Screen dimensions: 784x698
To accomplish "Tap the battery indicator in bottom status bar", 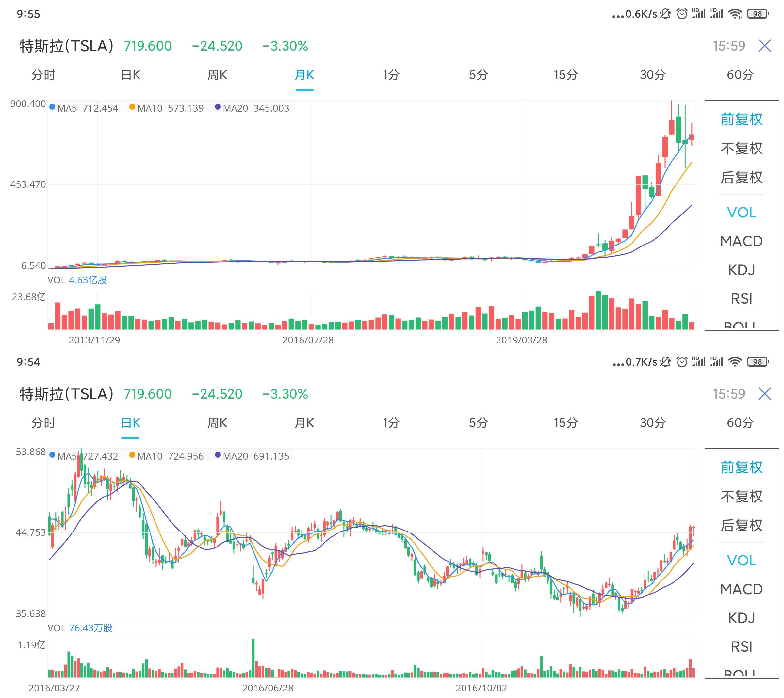I will click(x=758, y=362).
